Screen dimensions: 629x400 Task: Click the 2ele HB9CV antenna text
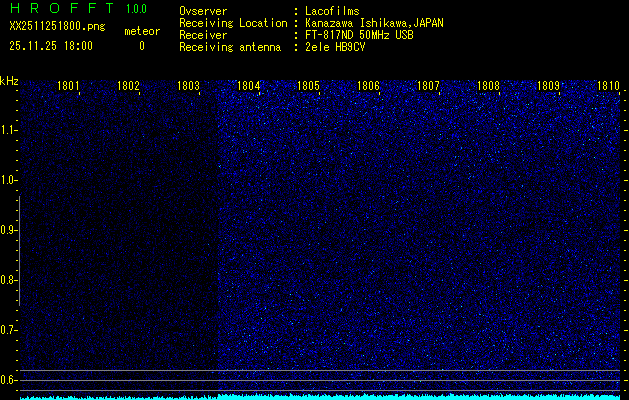(335, 46)
